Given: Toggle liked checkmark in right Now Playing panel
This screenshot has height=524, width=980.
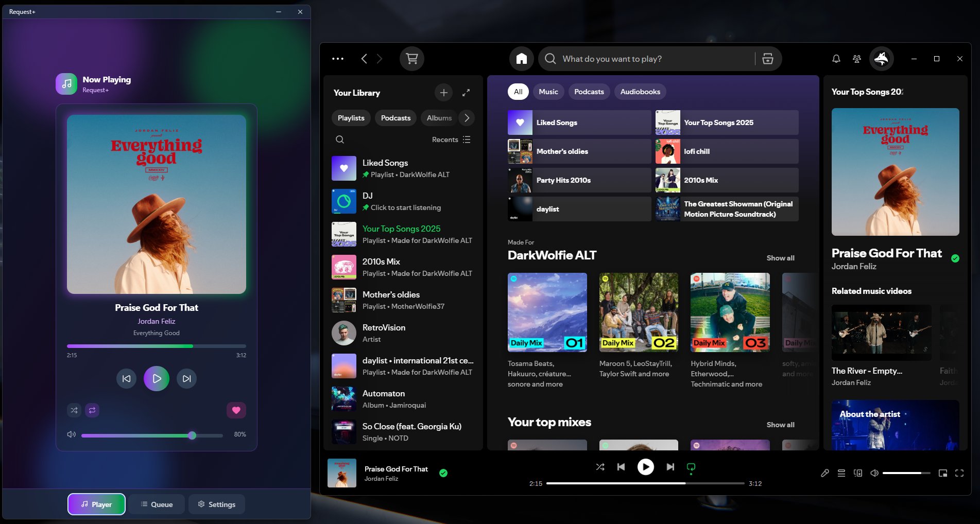Looking at the screenshot, I should pyautogui.click(x=955, y=258).
